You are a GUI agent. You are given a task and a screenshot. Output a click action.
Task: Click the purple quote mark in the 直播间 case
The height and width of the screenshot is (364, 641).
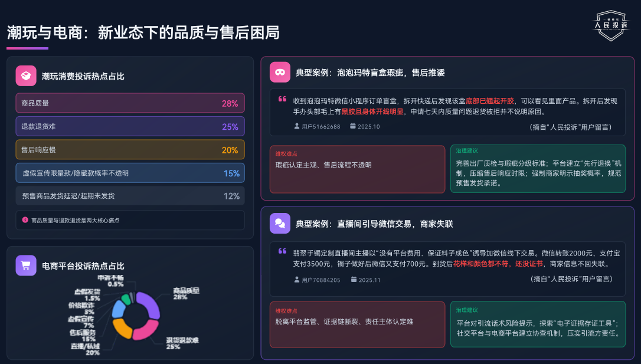(x=282, y=251)
